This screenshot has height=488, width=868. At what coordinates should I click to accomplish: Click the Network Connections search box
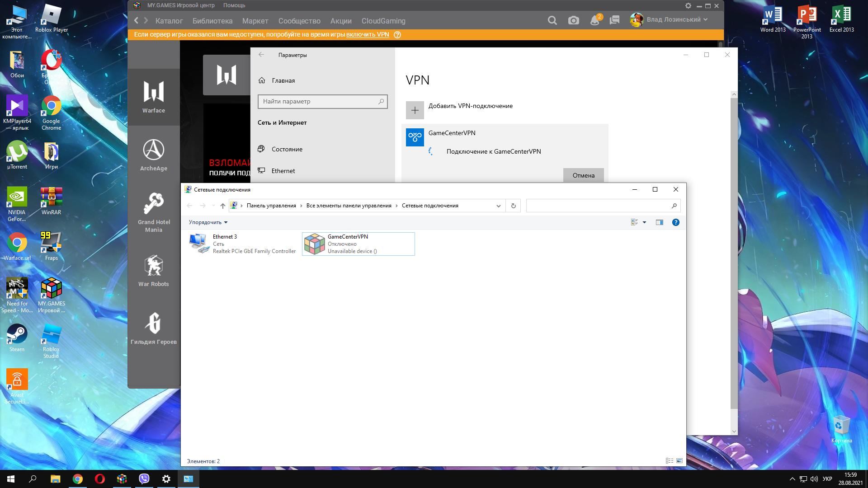(x=603, y=206)
